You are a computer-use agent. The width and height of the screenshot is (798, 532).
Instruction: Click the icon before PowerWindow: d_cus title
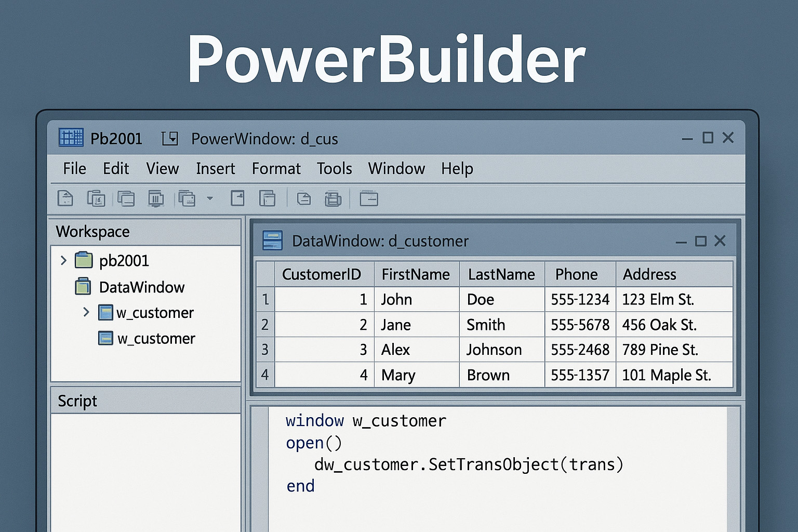pyautogui.click(x=170, y=138)
